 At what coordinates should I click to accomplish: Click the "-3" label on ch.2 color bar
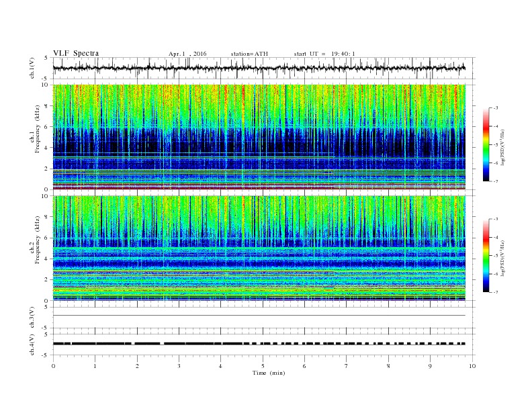point(496,219)
